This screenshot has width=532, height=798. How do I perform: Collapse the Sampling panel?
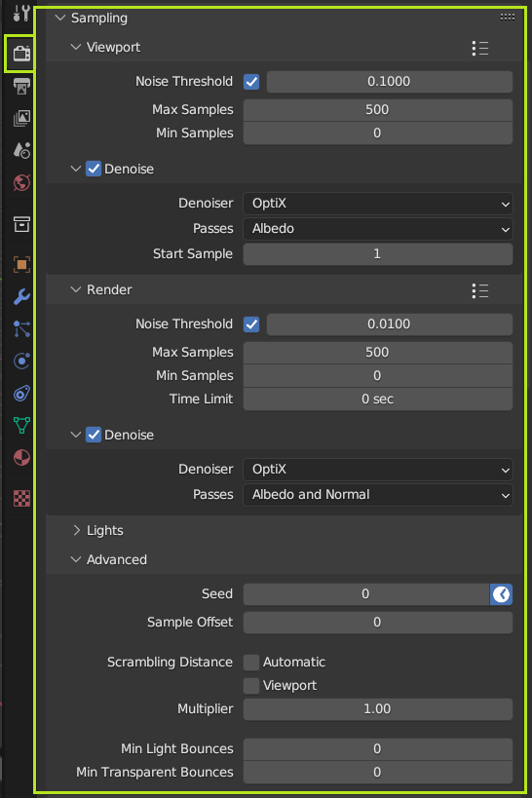[60, 18]
